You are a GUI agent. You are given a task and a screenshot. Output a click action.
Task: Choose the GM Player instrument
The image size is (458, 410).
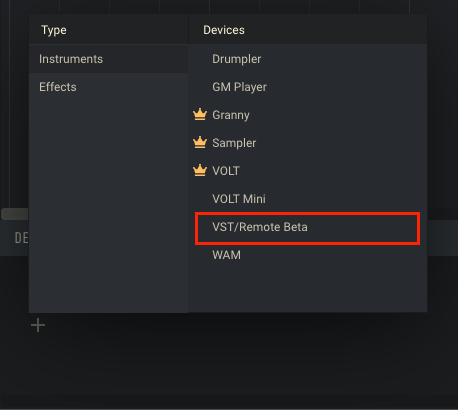click(x=308, y=87)
